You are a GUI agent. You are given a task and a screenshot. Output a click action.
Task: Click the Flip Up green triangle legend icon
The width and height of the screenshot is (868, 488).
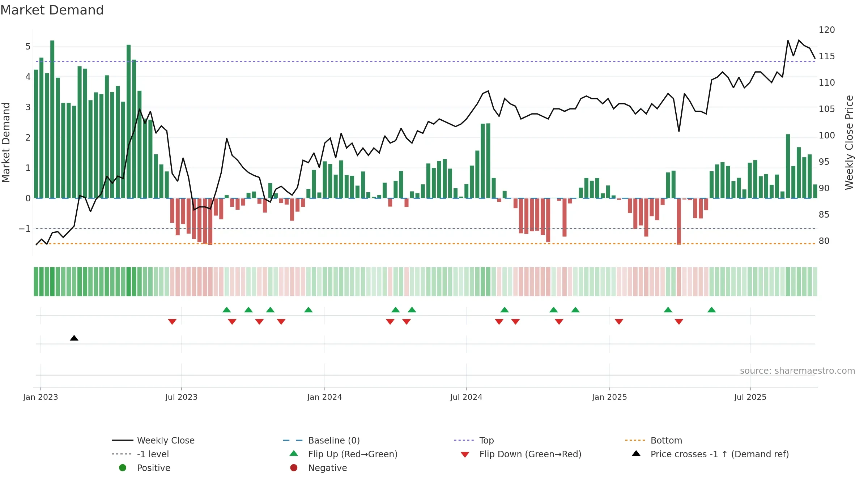click(294, 453)
